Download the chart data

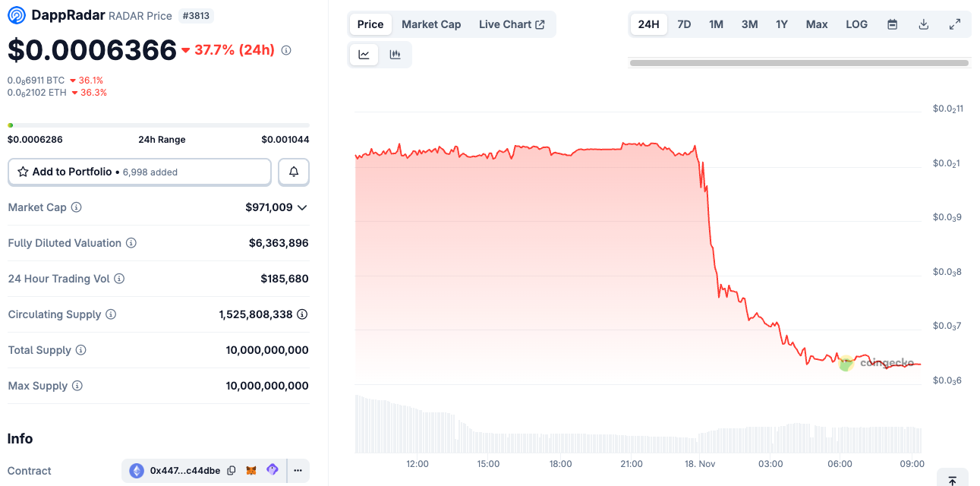(923, 24)
